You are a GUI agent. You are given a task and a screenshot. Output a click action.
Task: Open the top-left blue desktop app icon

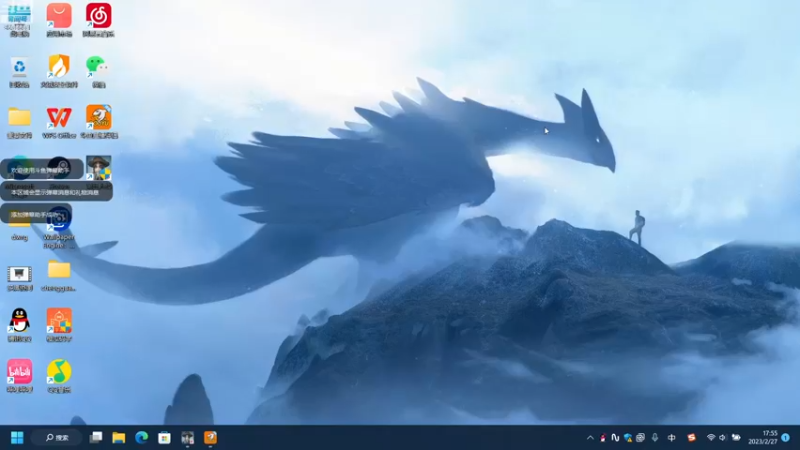[x=19, y=16]
